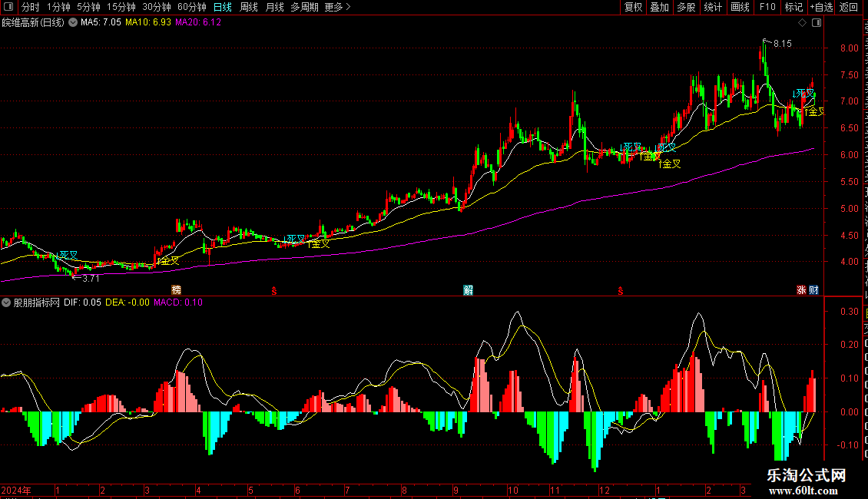
Task: Open the 统计 statistics tool
Action: [712, 7]
